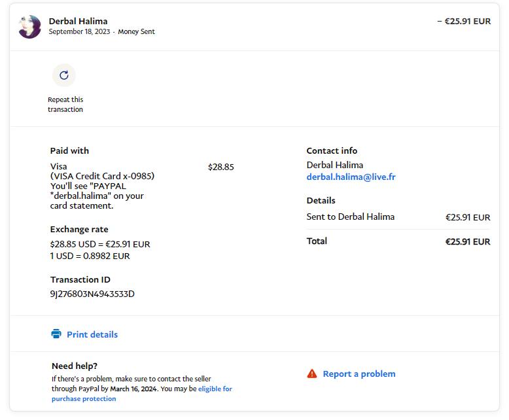
Task: Click the circular repeat transaction icon
Action: tap(64, 75)
